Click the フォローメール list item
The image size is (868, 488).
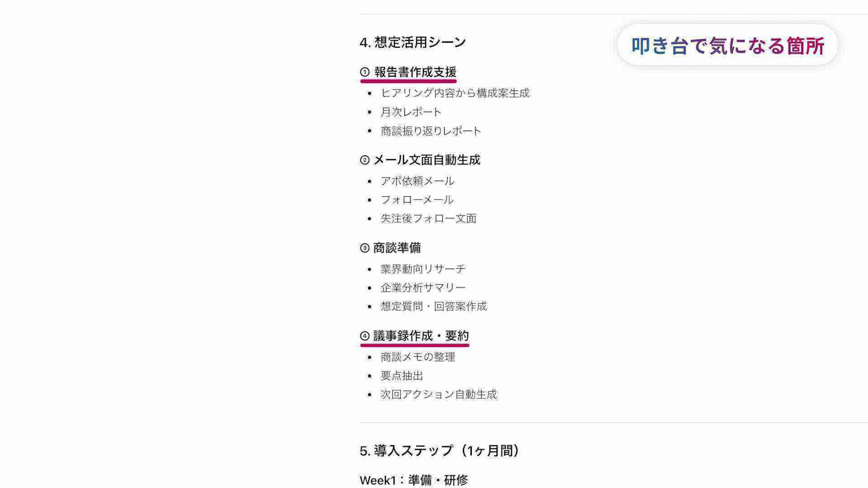point(417,200)
